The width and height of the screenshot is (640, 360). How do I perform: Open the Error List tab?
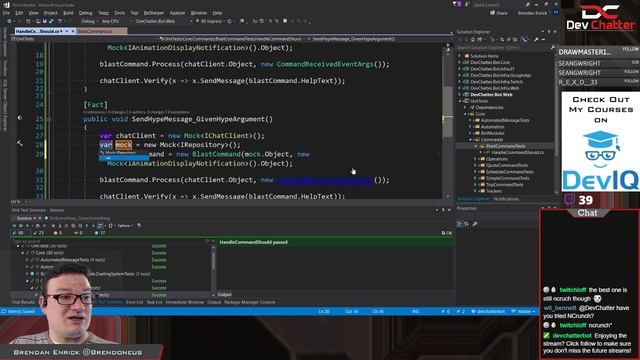(x=134, y=302)
